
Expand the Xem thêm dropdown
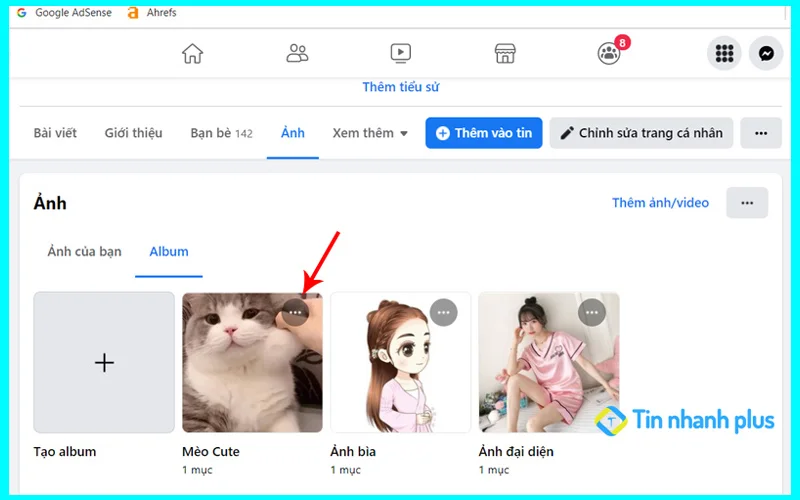tap(370, 133)
